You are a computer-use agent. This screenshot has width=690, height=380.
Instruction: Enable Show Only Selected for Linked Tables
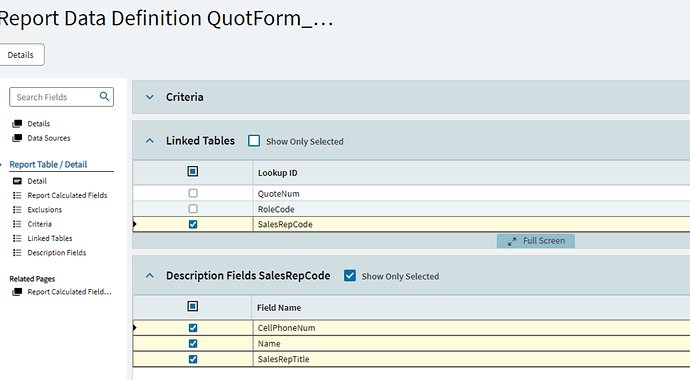[x=254, y=141]
